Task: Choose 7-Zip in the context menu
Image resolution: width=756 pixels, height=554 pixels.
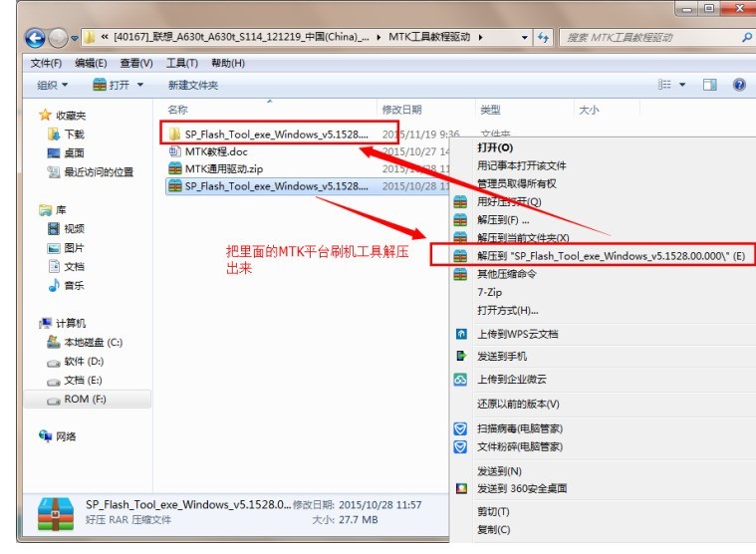Action: [x=489, y=292]
